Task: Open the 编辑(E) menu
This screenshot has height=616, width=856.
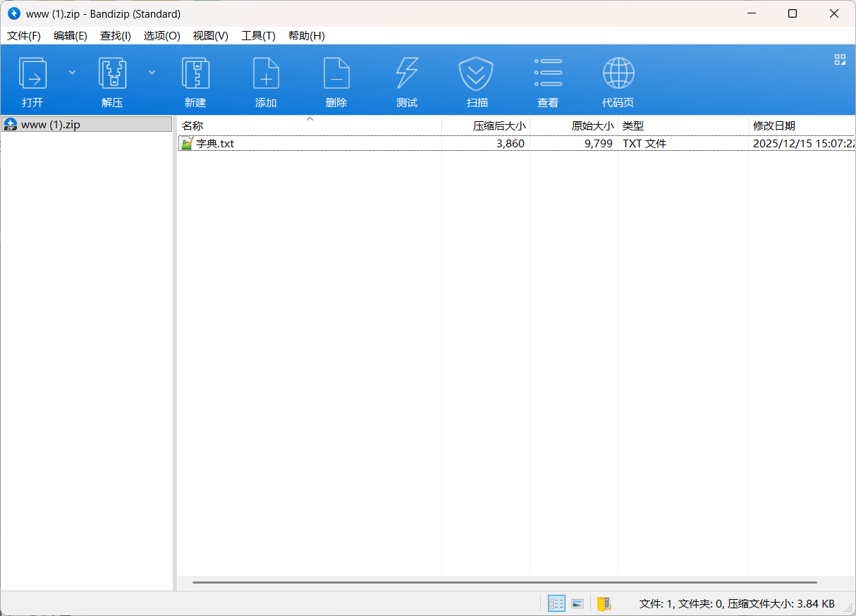Action: (x=71, y=36)
